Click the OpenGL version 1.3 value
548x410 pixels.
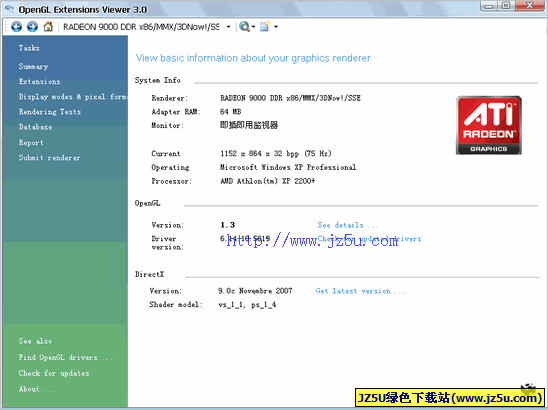(x=228, y=225)
